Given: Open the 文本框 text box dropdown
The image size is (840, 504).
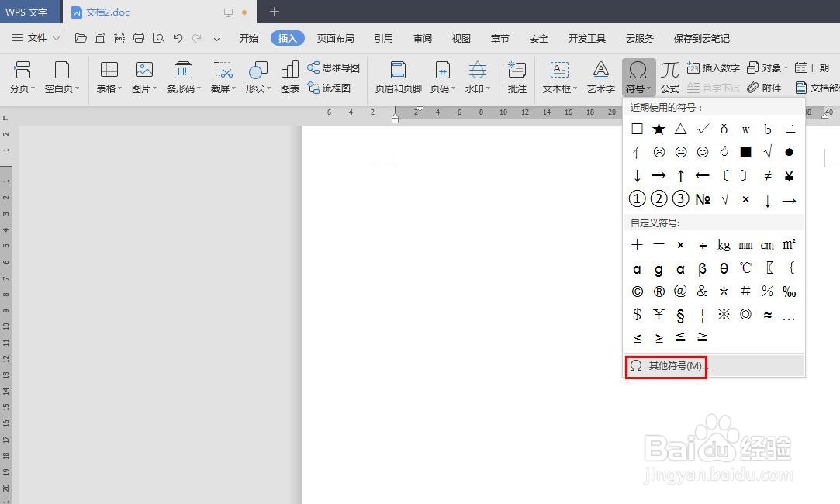Looking at the screenshot, I should tap(560, 78).
